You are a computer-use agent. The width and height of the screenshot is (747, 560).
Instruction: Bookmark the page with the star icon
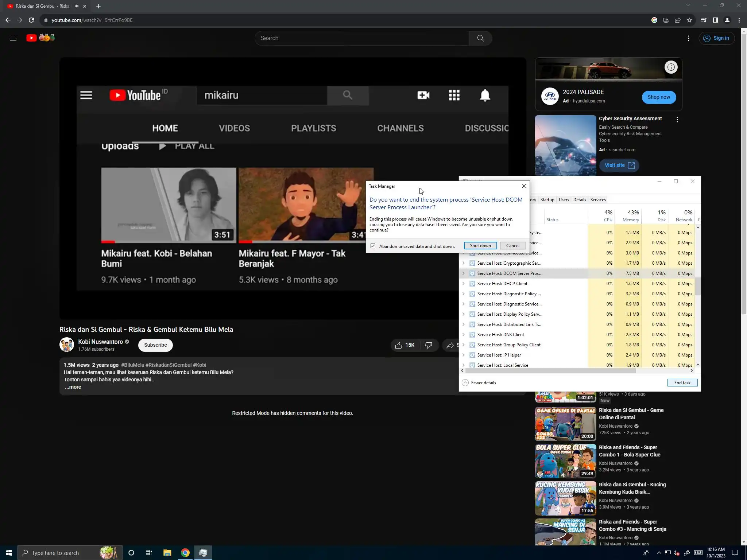[689, 20]
